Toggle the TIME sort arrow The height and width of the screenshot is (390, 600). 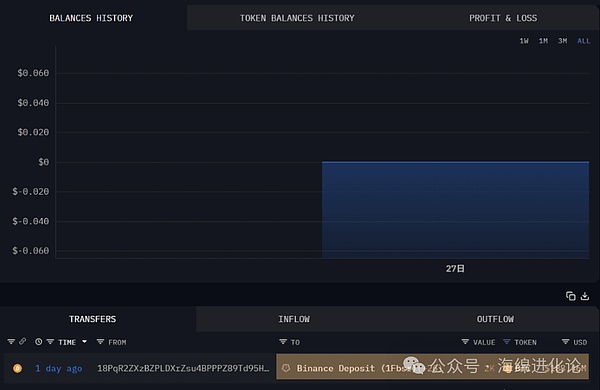[x=84, y=341]
